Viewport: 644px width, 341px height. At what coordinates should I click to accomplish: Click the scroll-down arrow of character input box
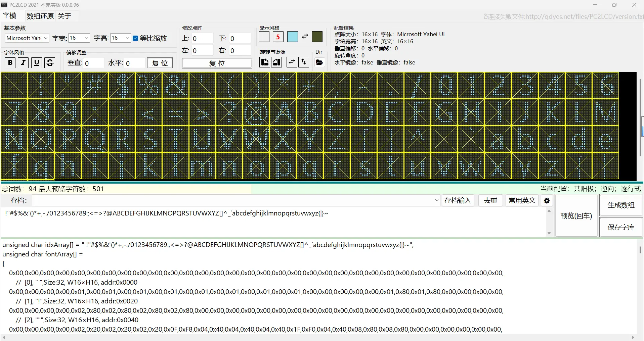(x=549, y=233)
